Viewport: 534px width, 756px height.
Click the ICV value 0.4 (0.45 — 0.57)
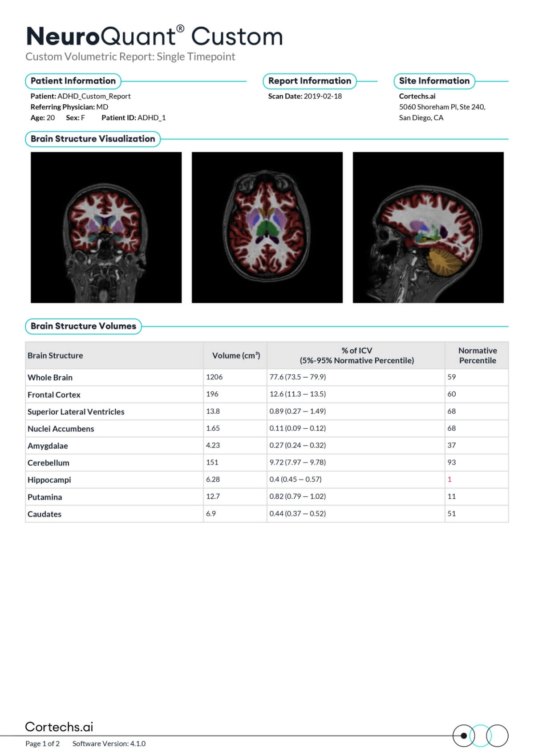pos(295,479)
